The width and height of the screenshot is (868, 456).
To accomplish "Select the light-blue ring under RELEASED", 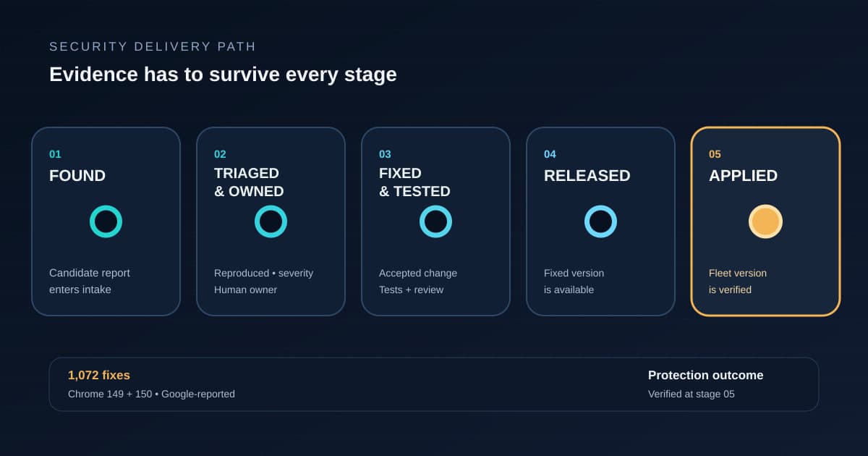I will point(600,221).
